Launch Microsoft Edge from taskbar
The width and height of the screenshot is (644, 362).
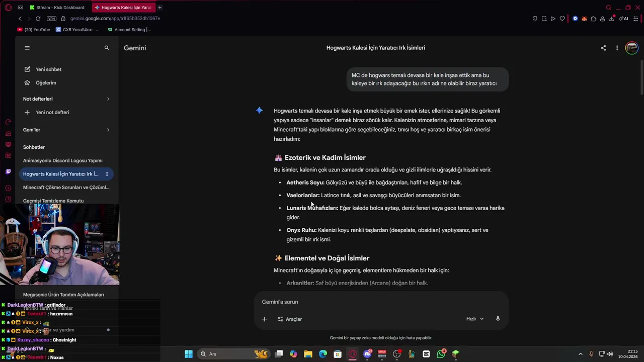point(323,354)
